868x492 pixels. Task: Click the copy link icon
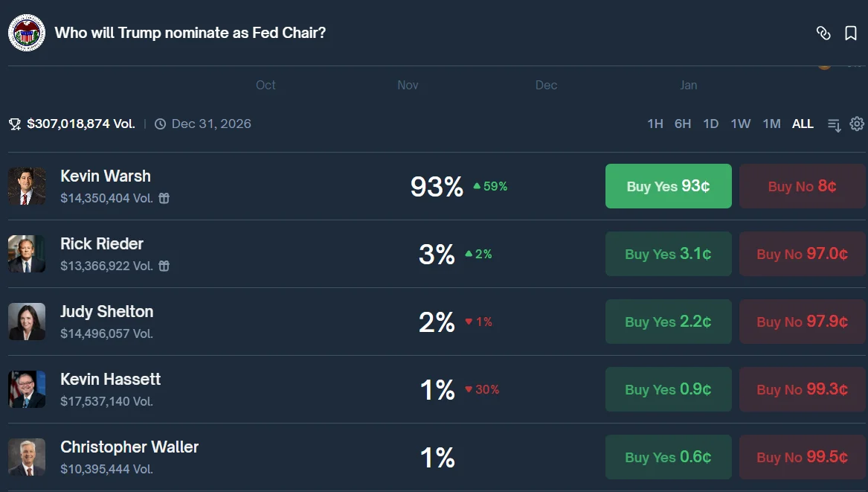(x=823, y=33)
